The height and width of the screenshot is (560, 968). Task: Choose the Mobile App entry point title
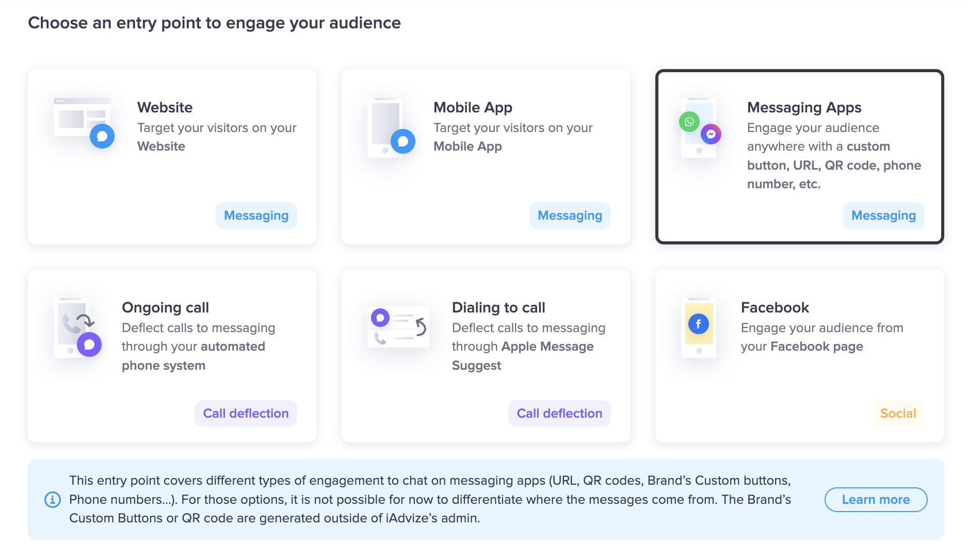(473, 107)
